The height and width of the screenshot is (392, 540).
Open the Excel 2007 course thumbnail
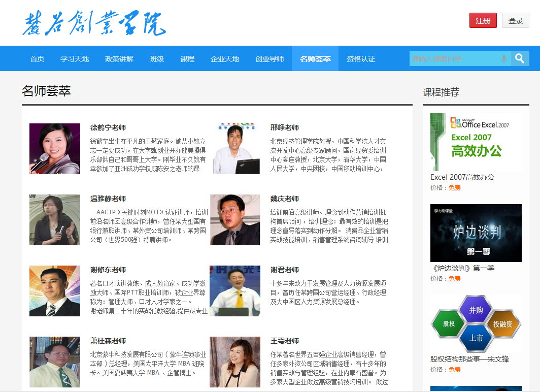coord(476,142)
